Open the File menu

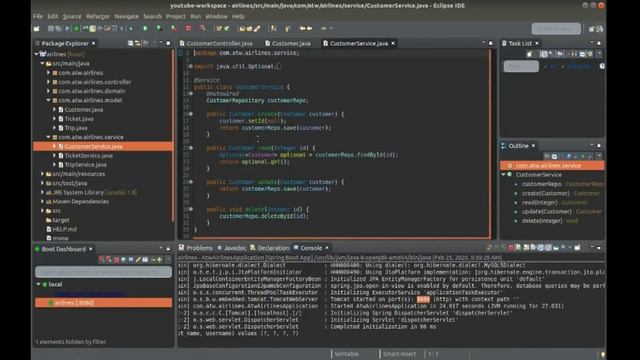pos(38,16)
